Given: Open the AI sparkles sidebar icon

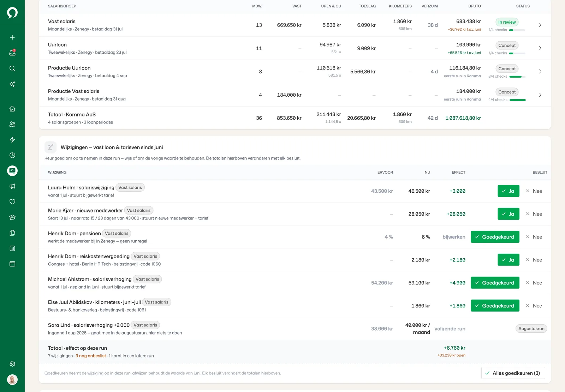Looking at the screenshot, I should [x=12, y=84].
